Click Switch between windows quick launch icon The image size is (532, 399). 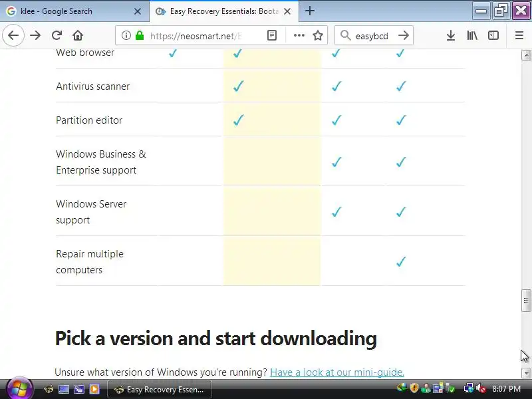click(79, 389)
